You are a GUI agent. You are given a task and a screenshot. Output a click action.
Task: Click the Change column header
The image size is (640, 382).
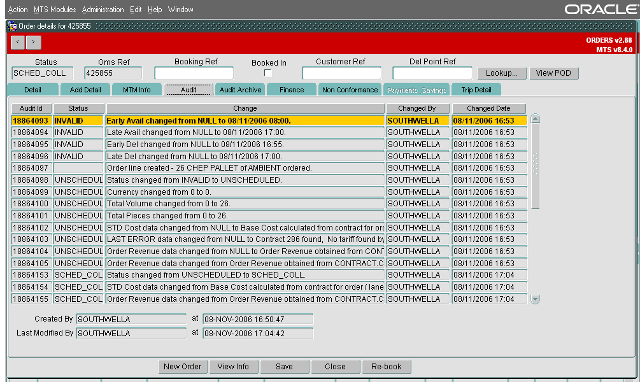click(x=245, y=109)
